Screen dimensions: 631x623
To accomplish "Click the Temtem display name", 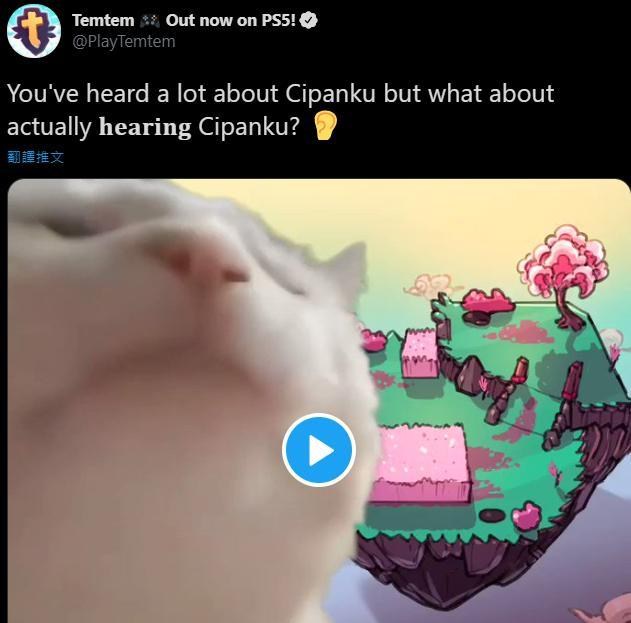I will [103, 21].
